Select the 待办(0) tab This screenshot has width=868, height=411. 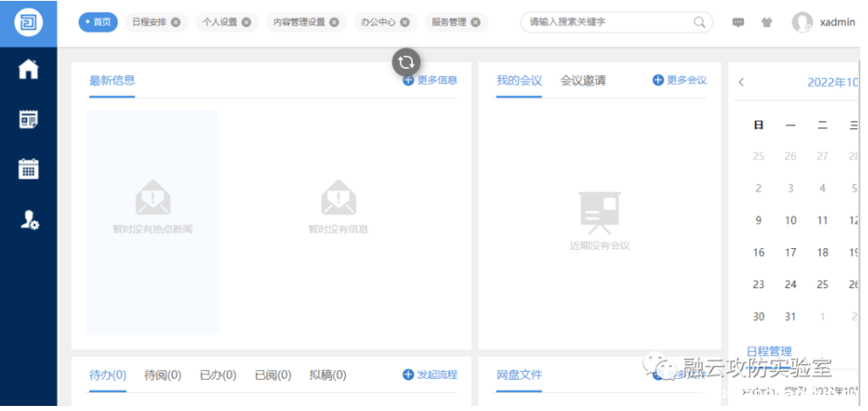point(108,375)
